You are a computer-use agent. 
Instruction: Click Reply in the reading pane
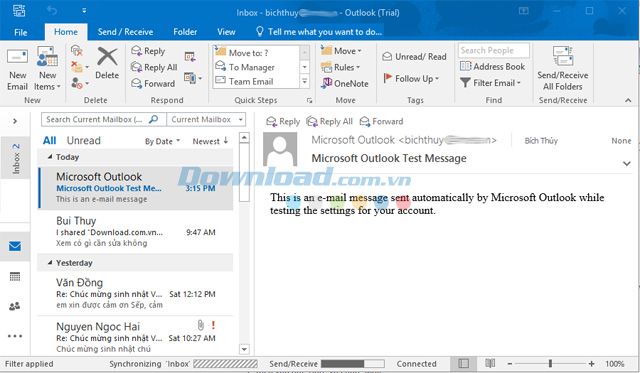point(283,121)
